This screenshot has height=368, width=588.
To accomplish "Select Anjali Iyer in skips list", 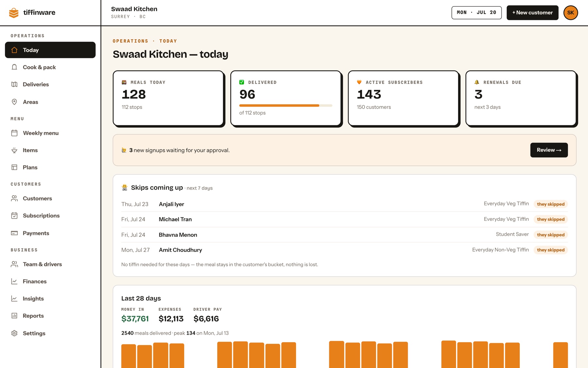I will pos(171,204).
